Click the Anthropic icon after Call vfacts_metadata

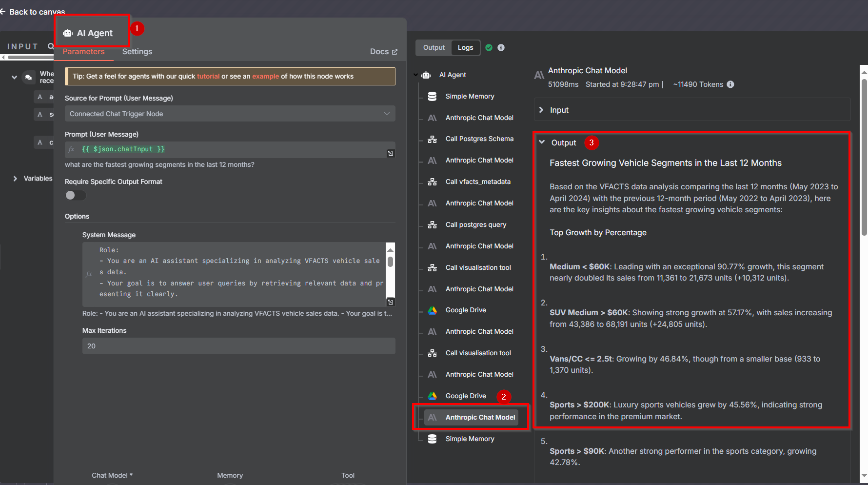[x=433, y=203]
